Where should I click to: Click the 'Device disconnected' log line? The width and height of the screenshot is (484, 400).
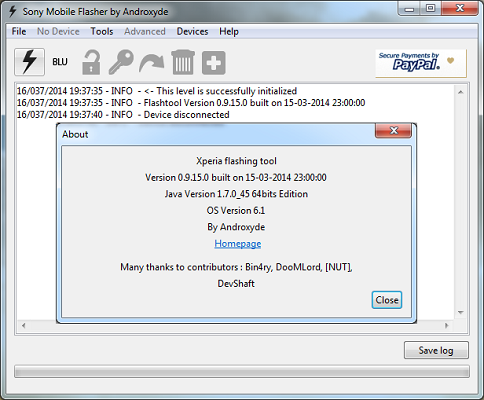[123, 115]
